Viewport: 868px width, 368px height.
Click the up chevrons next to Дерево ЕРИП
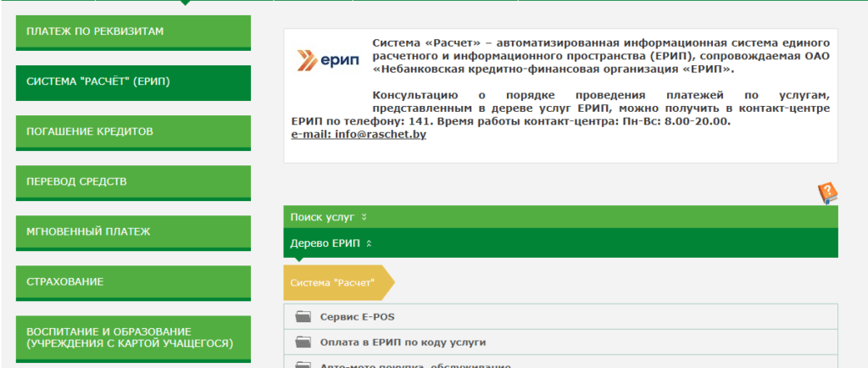369,243
